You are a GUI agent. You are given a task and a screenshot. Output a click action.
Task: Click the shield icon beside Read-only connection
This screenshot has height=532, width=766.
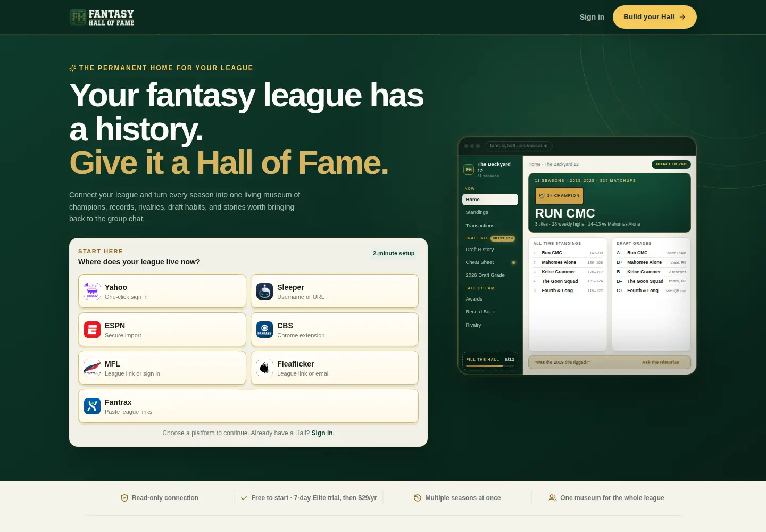[124, 498]
